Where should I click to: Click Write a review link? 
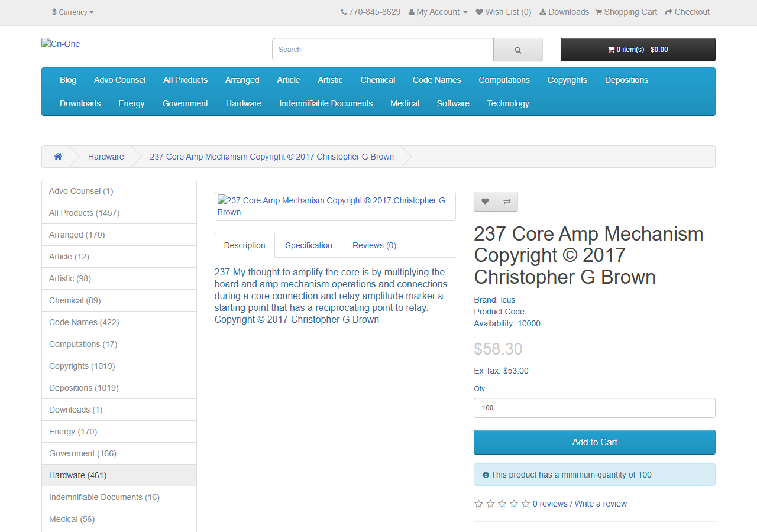tap(601, 504)
